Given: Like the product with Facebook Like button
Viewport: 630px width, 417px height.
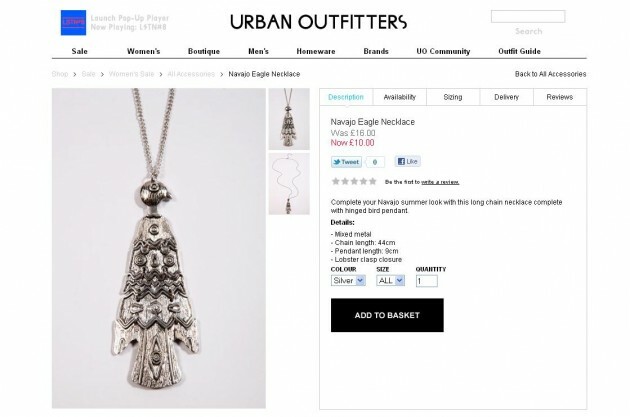Looking at the screenshot, I should (408, 161).
